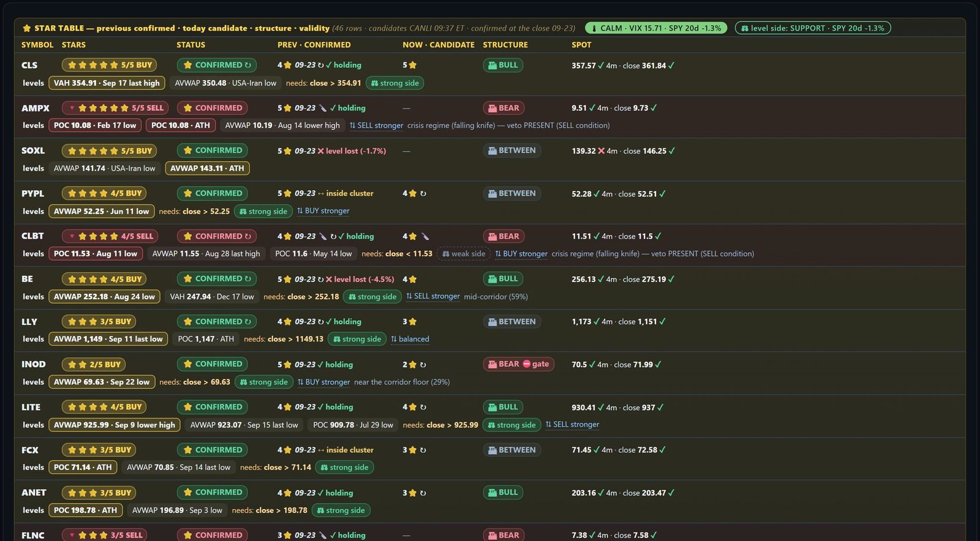Viewport: 980px width, 541px height.
Task: Select AVWAP 143.11 · ATH level pill
Action: point(207,168)
